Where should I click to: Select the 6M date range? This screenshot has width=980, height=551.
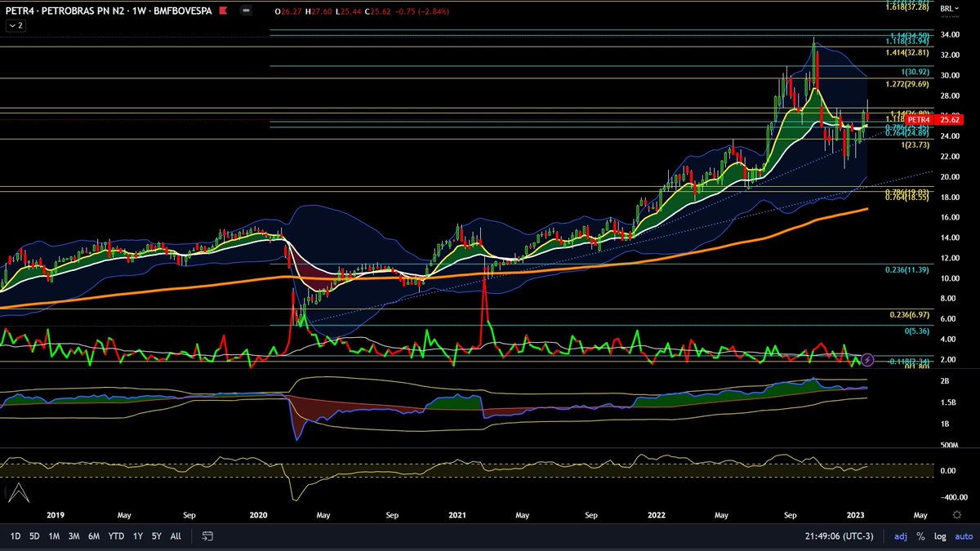94,536
